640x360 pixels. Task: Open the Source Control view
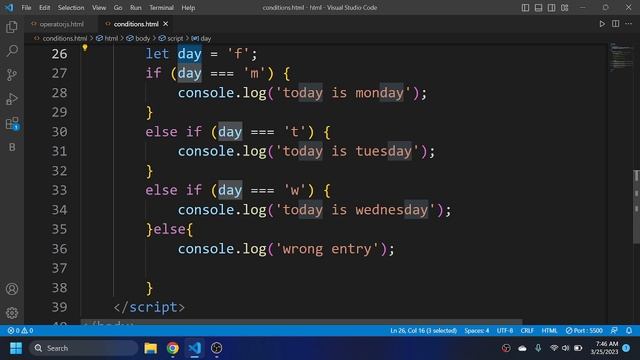12,75
